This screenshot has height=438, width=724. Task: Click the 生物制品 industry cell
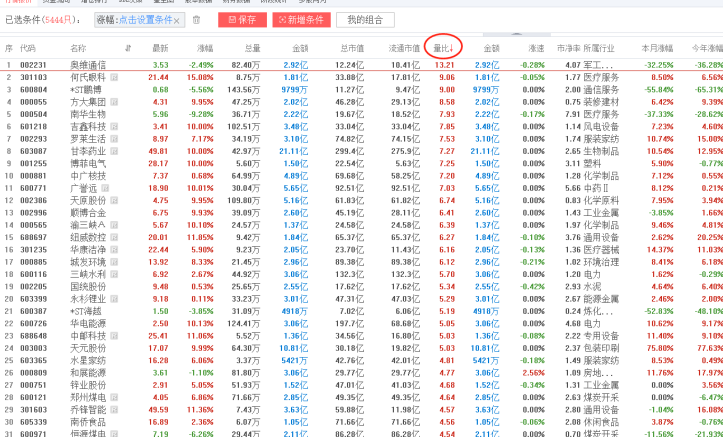(x=601, y=151)
